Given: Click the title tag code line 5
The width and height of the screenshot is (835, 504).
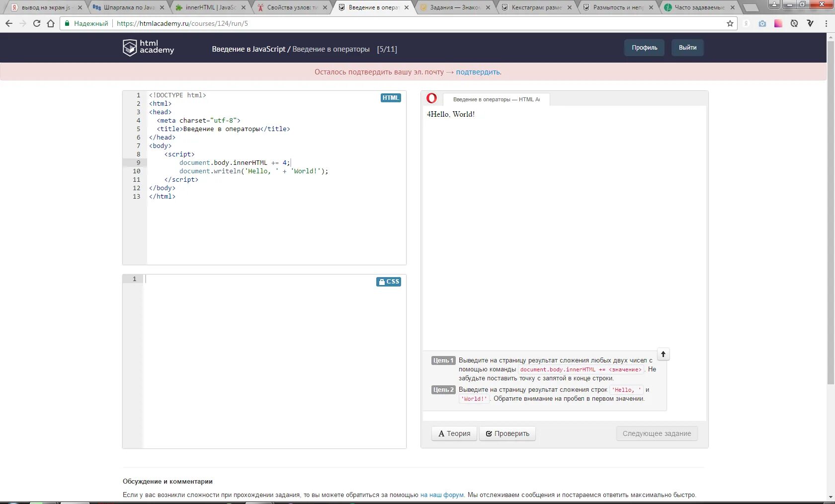Looking at the screenshot, I should [x=223, y=129].
